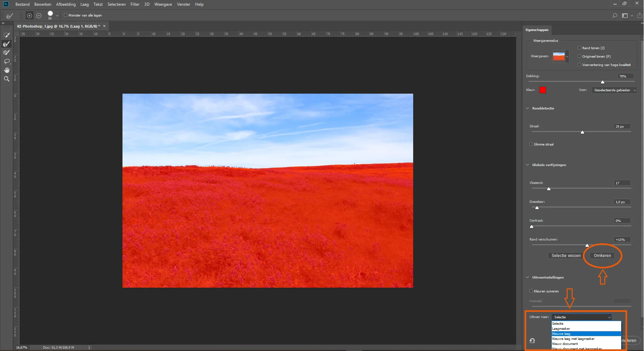Click the workspace layout icon top right
The height and width of the screenshot is (351, 644).
(625, 15)
